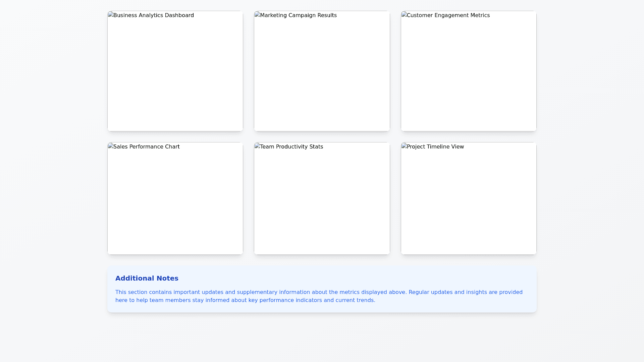Click the Additional Notes heading
This screenshot has width=644, height=362.
(x=147, y=278)
